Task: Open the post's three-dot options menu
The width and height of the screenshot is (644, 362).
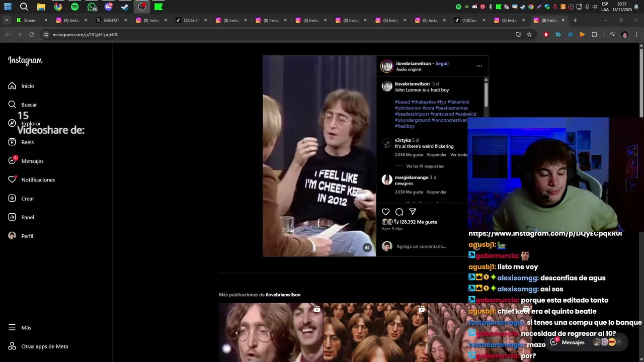Action: pyautogui.click(x=479, y=66)
